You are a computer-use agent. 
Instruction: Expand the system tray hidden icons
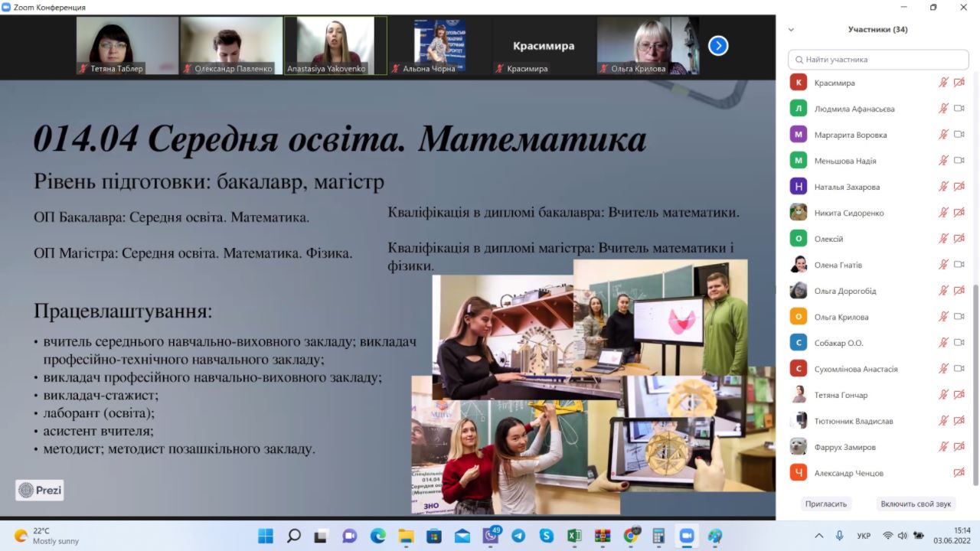(x=818, y=536)
